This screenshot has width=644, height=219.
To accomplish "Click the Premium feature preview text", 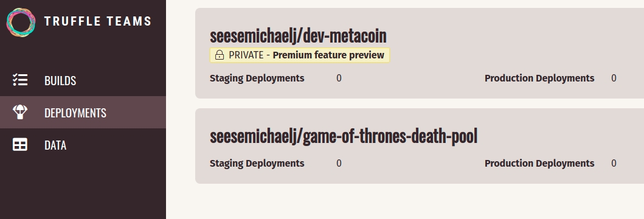I will (x=328, y=55).
